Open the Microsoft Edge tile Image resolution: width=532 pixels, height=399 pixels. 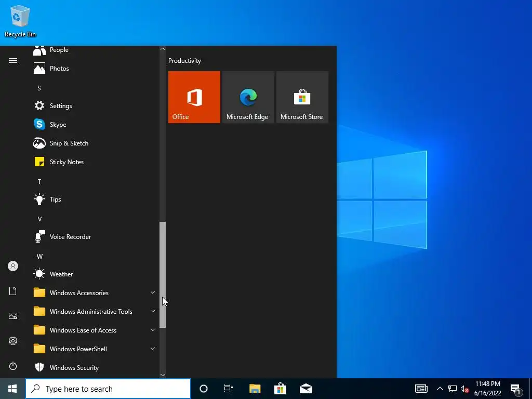pyautogui.click(x=248, y=97)
